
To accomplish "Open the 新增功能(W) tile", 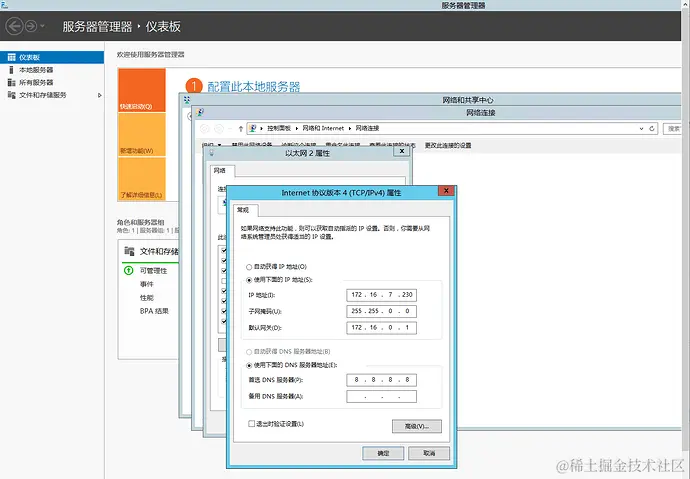I will pyautogui.click(x=142, y=135).
